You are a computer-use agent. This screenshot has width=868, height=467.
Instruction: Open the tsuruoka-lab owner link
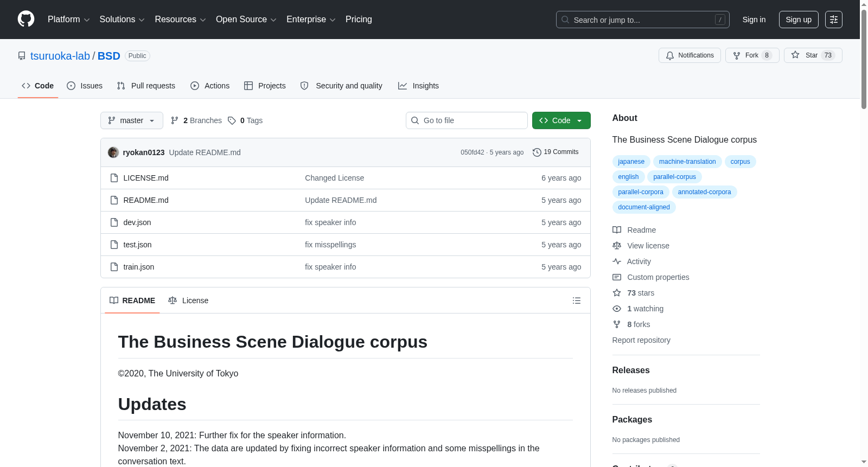pos(60,56)
